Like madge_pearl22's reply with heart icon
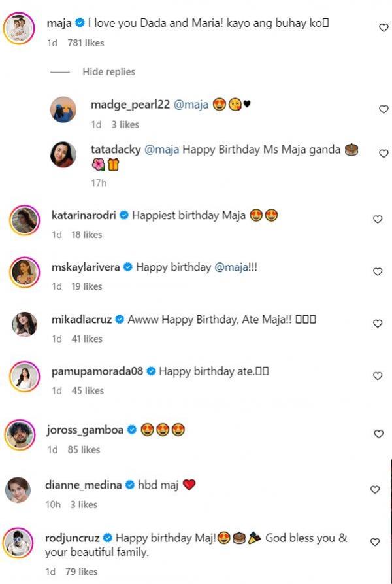This screenshot has height=584, width=392. pos(384,109)
